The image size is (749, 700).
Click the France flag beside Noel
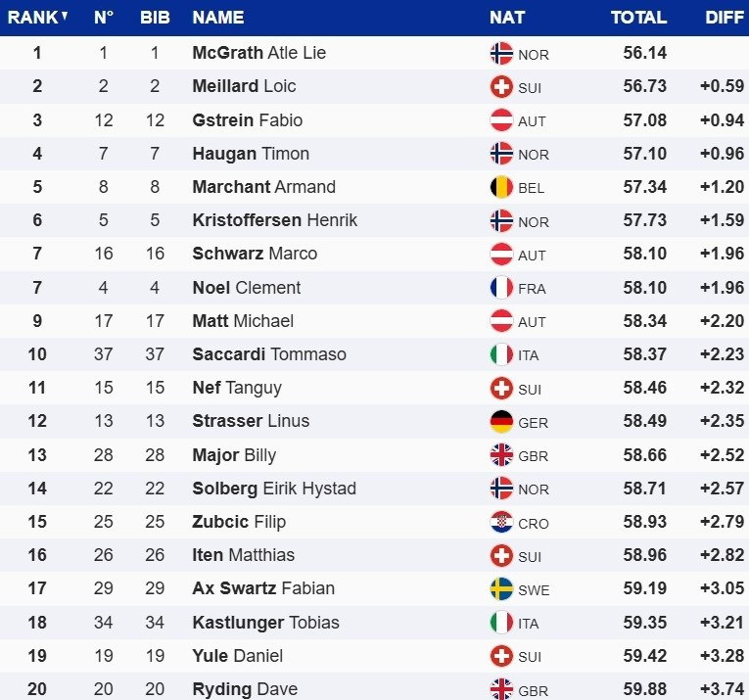pyautogui.click(x=501, y=288)
